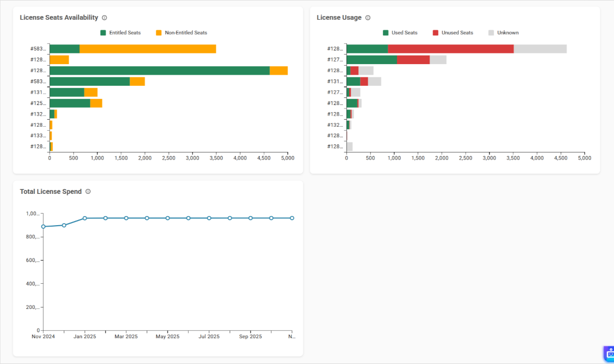Click the Sep 2025 point on spend line
This screenshot has height=364, width=614.
[x=250, y=218]
